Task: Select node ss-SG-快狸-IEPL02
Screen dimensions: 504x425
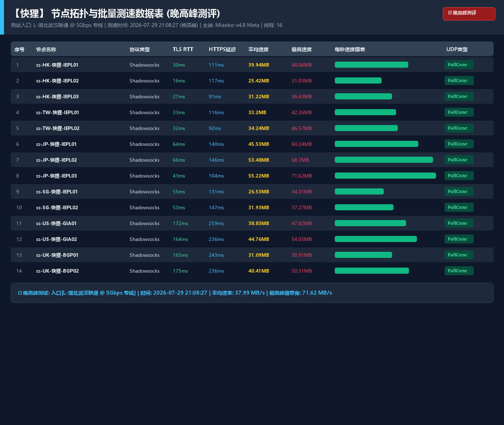Action: [x=57, y=207]
